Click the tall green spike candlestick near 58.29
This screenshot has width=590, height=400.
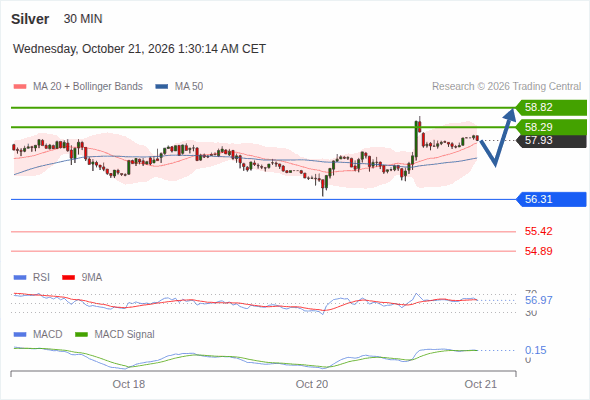[416, 140]
